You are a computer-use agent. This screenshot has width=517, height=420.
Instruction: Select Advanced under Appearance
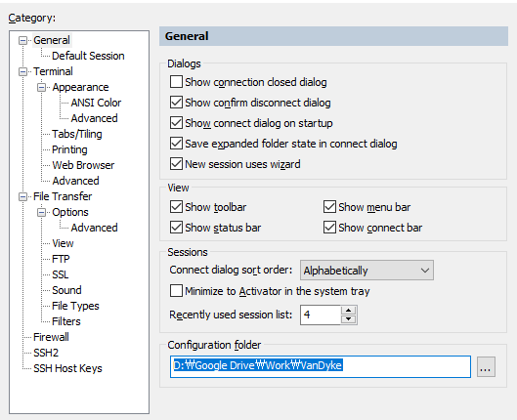point(94,118)
